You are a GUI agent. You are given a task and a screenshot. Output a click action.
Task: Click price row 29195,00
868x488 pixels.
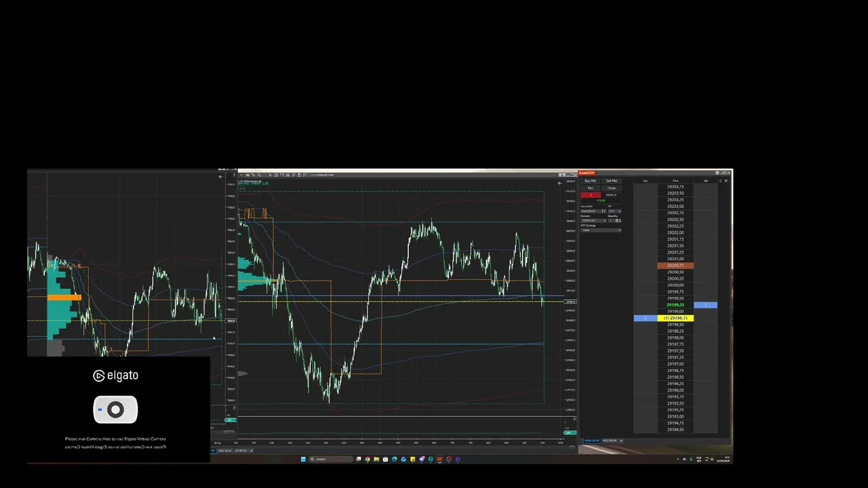point(675,416)
